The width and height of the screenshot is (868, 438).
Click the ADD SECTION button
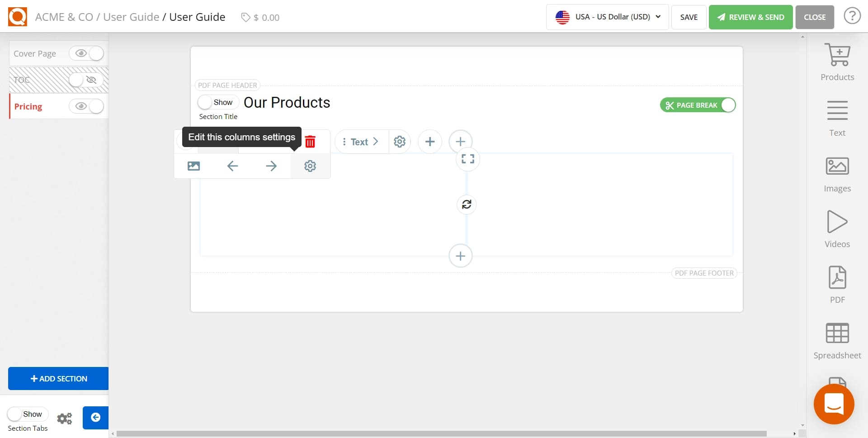[x=57, y=378]
